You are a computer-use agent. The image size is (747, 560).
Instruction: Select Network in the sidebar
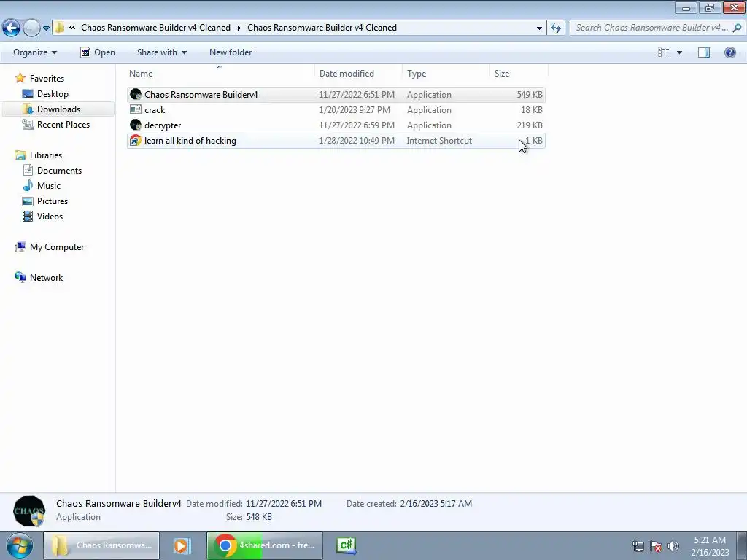click(x=46, y=278)
